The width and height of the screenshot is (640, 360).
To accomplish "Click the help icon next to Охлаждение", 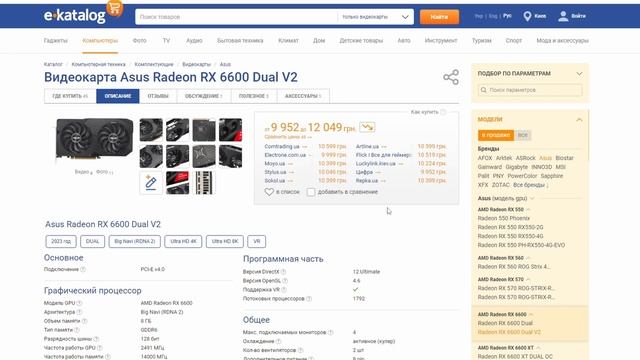I will [278, 341].
